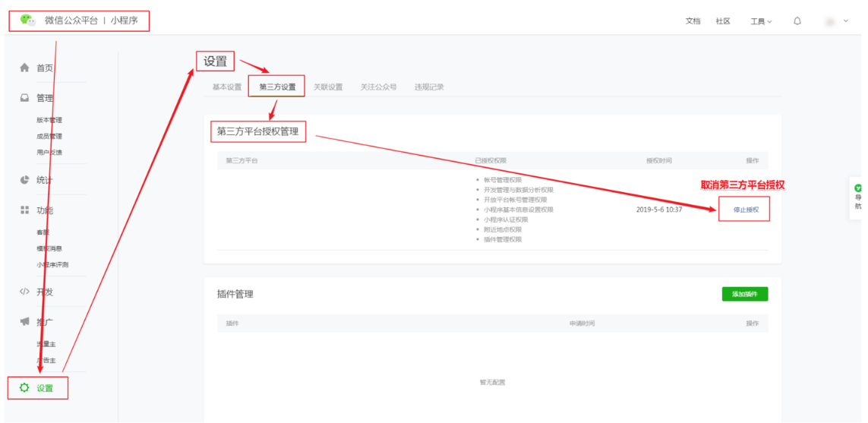Click 停止授权 to cancel third-party authorization

pyautogui.click(x=746, y=210)
